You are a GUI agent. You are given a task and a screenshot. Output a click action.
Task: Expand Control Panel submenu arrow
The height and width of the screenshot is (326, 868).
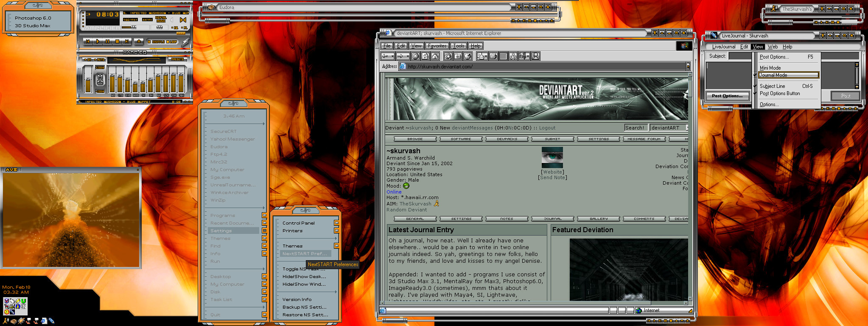pos(336,223)
